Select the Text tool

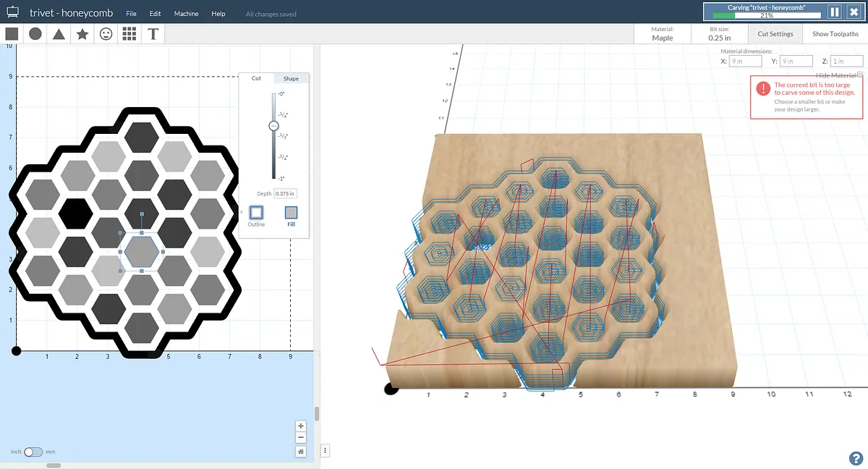(x=153, y=34)
